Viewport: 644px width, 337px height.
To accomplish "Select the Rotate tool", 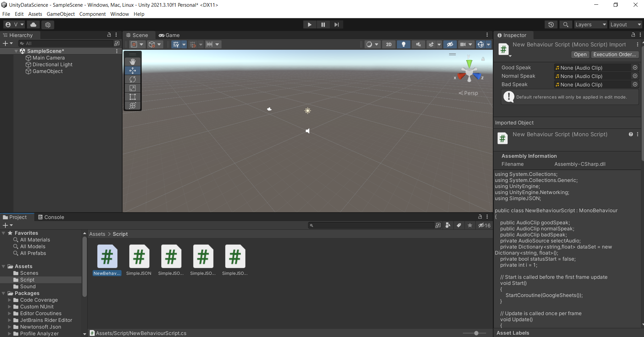I will [x=132, y=79].
